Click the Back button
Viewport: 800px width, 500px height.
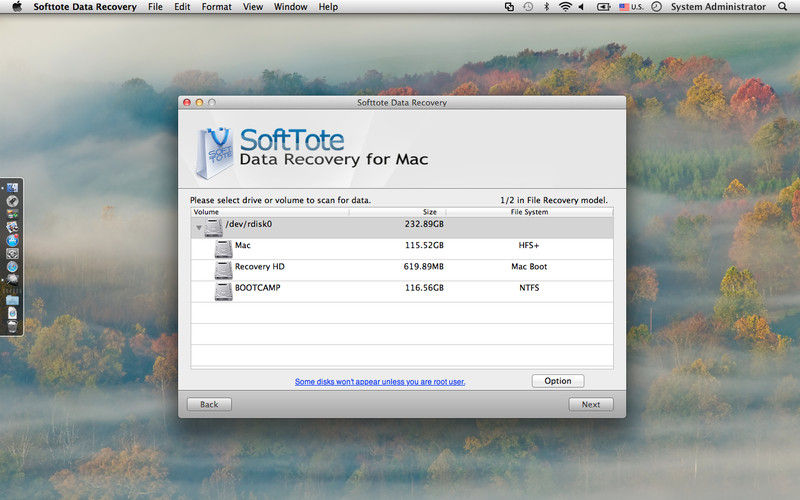click(x=209, y=404)
